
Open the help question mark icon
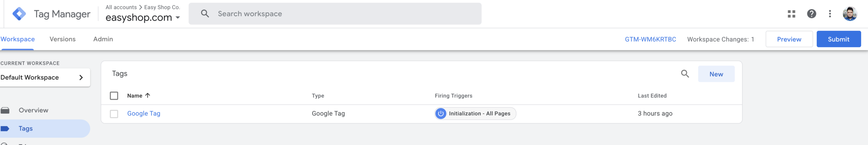pyautogui.click(x=811, y=14)
